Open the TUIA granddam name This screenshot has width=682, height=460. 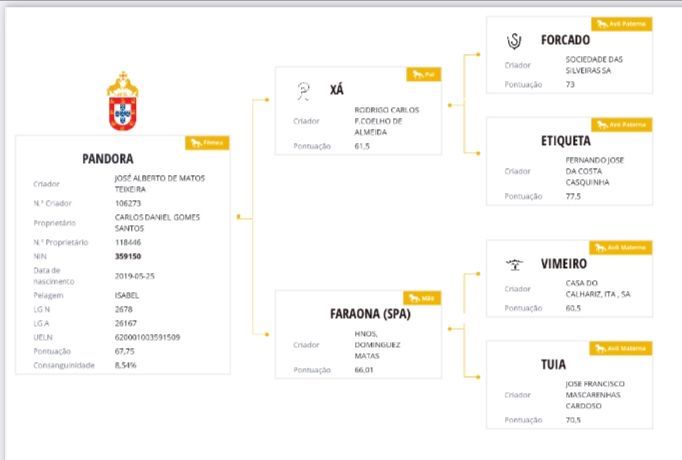click(x=553, y=364)
